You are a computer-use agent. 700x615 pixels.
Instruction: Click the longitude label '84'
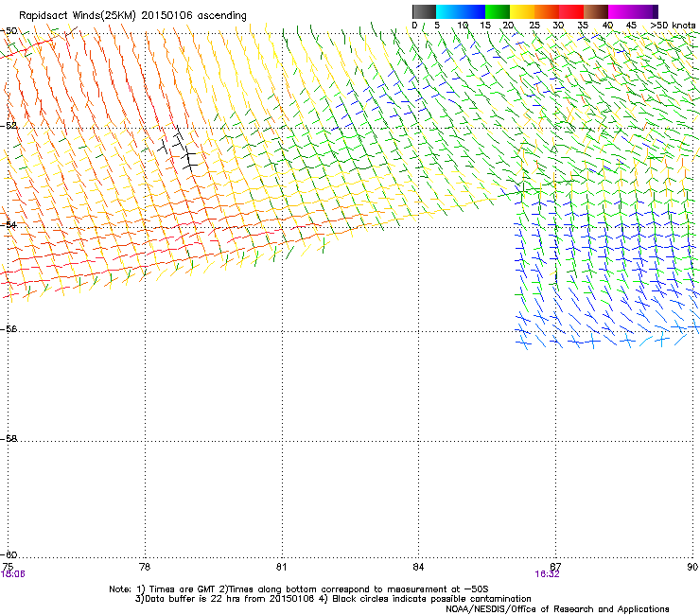click(418, 567)
